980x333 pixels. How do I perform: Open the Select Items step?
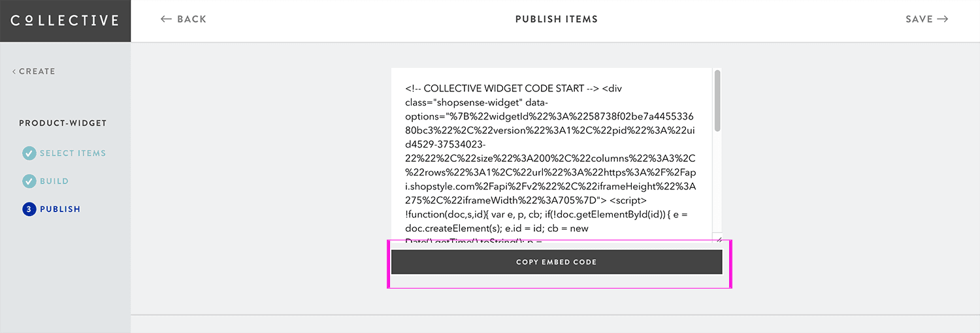click(x=73, y=153)
